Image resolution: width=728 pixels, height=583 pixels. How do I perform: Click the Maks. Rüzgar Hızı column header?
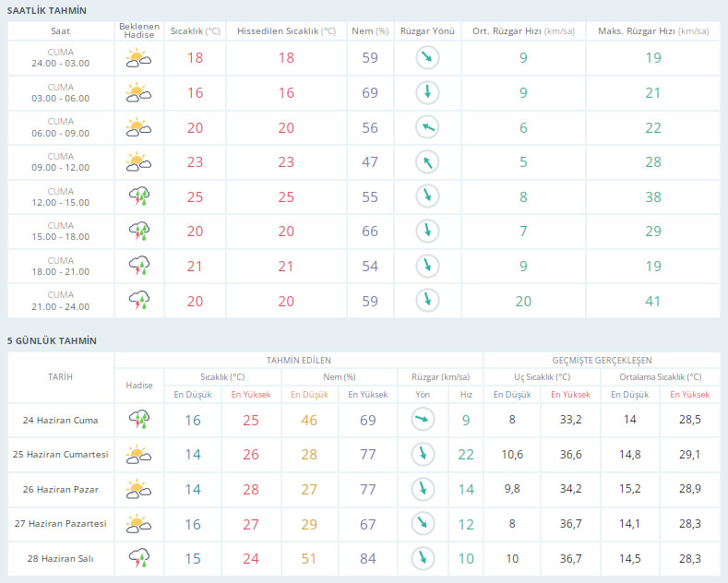point(652,30)
